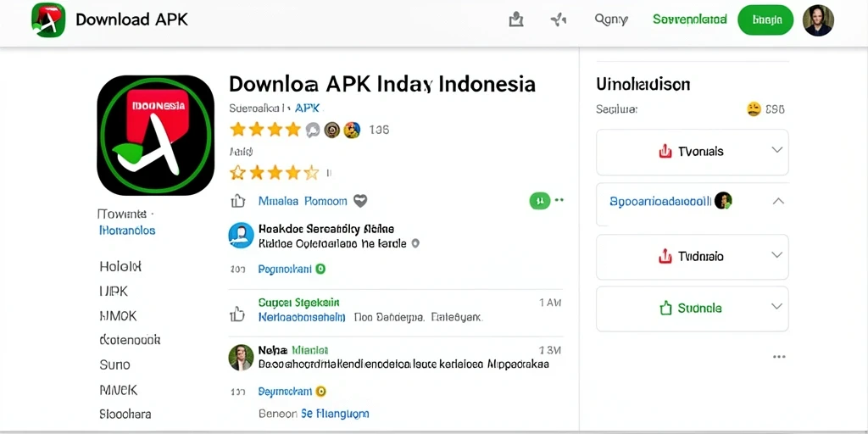Select Suno in the left sidebar
This screenshot has height=434, width=868.
coord(115,364)
